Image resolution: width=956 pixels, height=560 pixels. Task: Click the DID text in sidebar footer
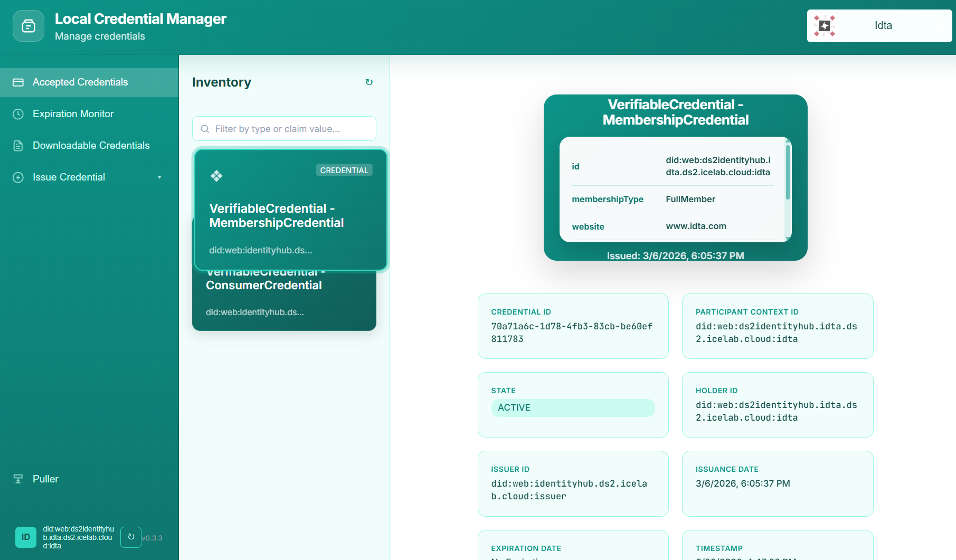coord(79,537)
